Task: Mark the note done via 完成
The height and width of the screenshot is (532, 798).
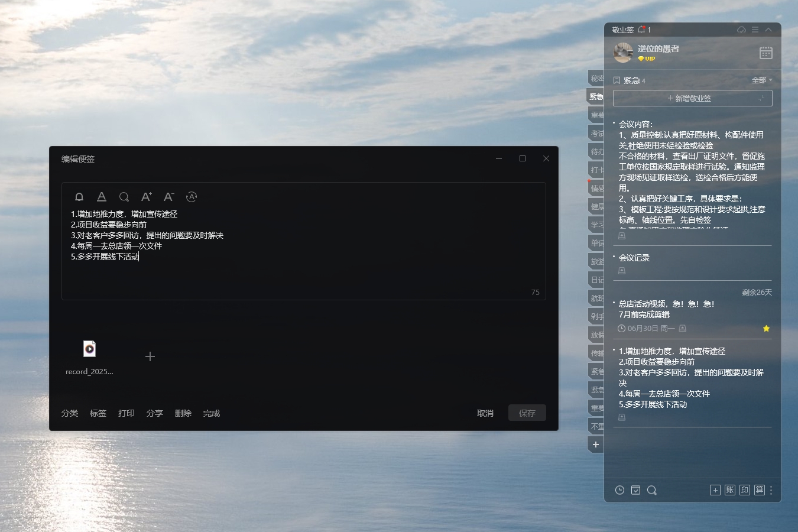Action: (211, 413)
